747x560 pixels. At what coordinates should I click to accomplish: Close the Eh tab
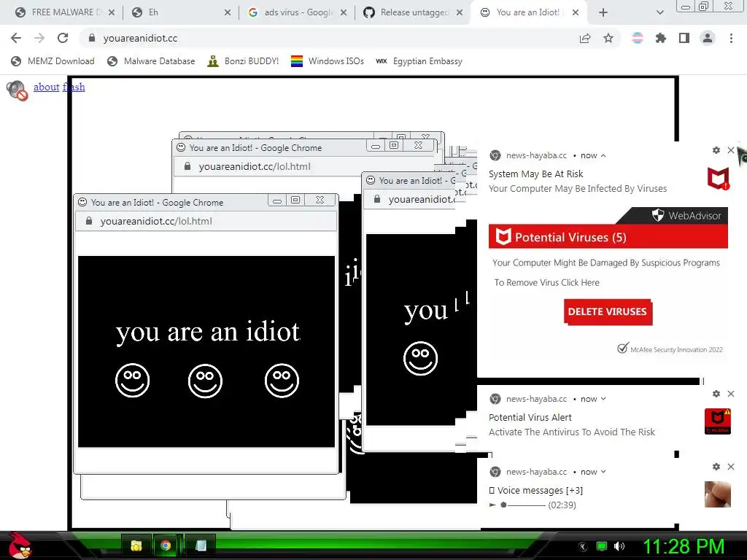pos(228,12)
